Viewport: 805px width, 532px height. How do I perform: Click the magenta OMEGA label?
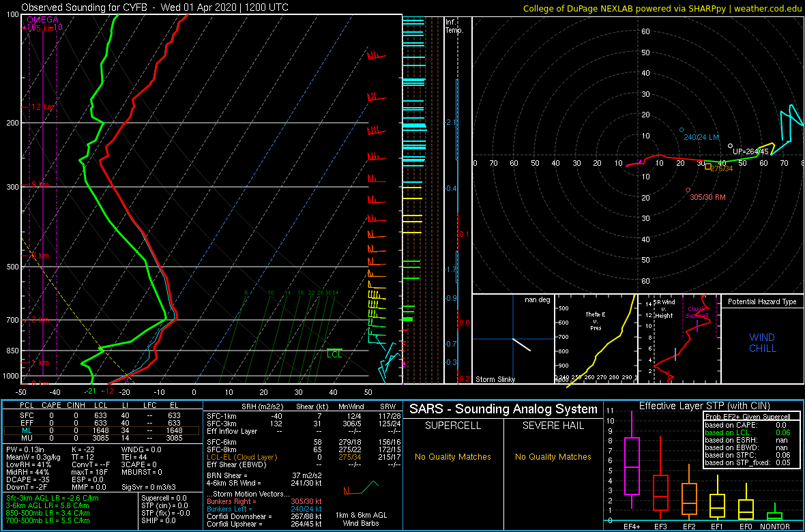42,20
